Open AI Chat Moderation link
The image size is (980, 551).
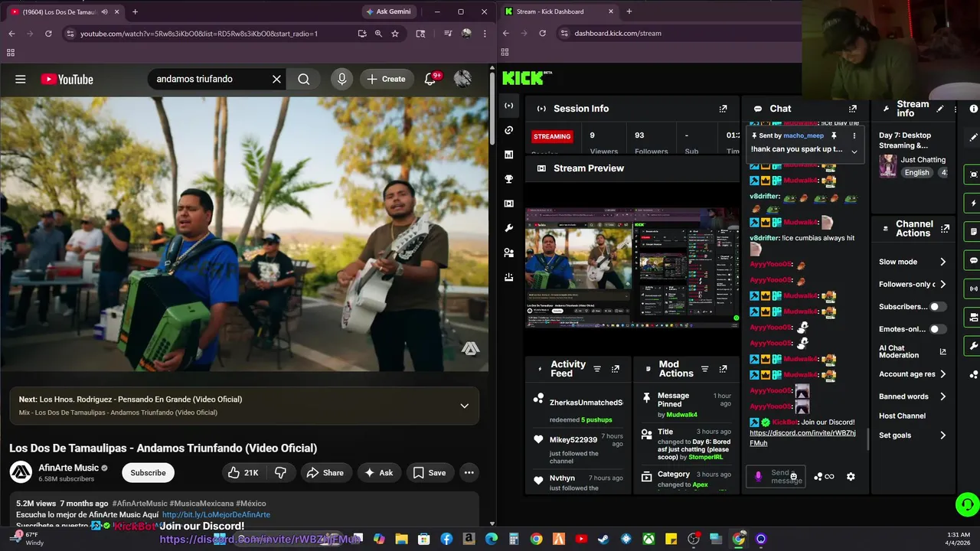pos(913,352)
